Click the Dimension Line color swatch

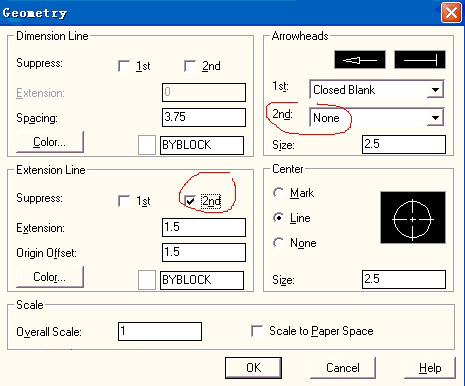(147, 145)
